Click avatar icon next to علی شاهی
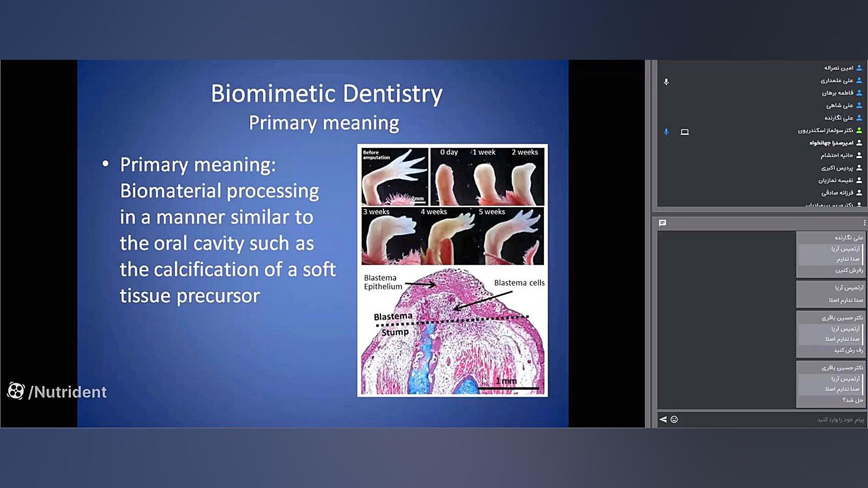The image size is (868, 488). click(x=859, y=105)
